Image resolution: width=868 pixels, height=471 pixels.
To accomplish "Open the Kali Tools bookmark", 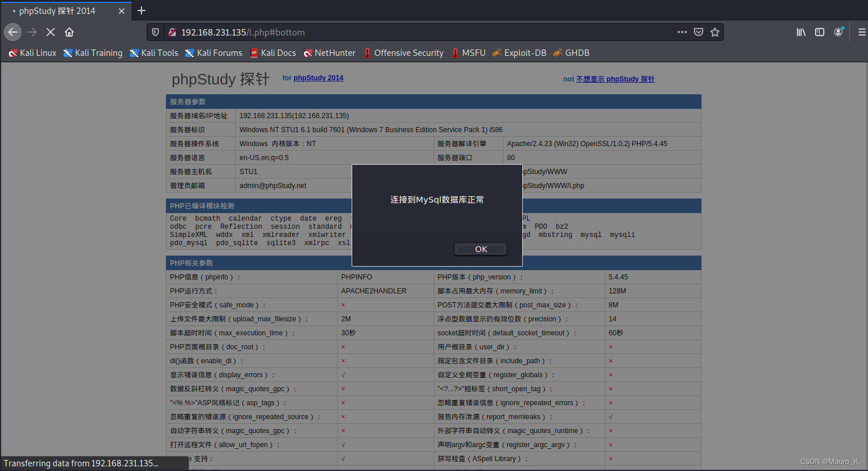I will click(x=154, y=53).
